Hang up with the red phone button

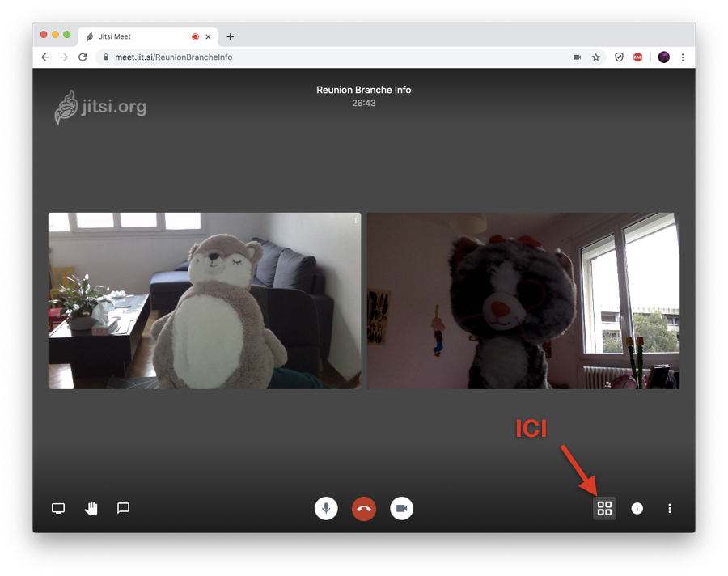364,508
